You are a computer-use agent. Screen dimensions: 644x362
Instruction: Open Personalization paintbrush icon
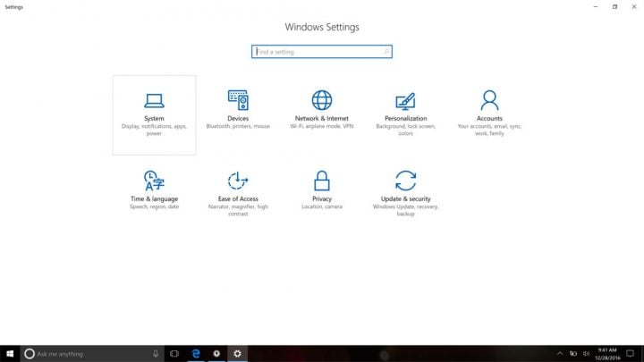405,101
